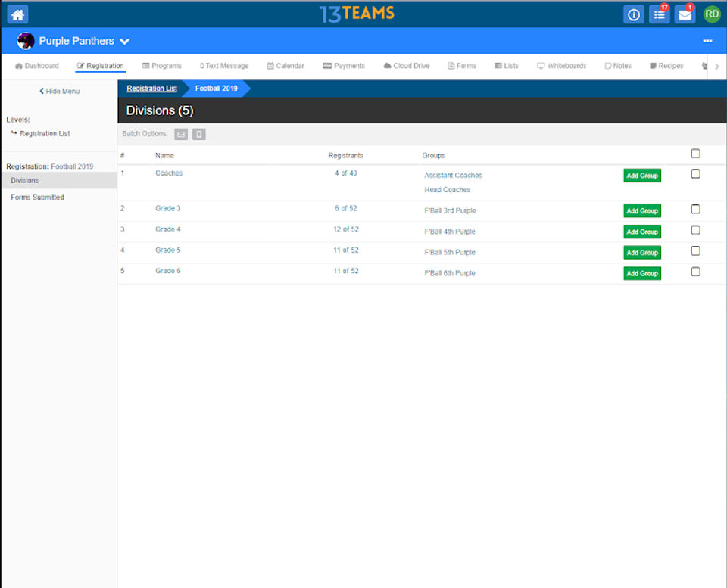Switch to the Forms tab

click(462, 66)
